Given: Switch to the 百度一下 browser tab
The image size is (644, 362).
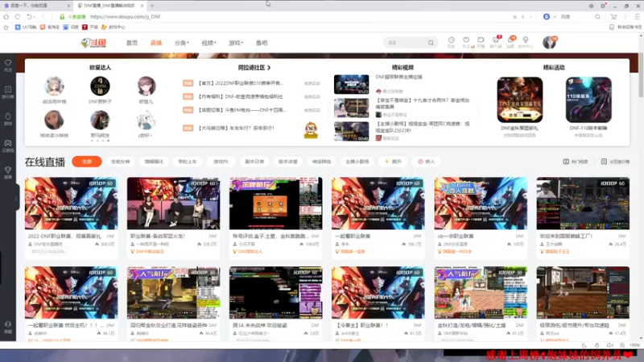Looking at the screenshot, I should click(35, 6).
